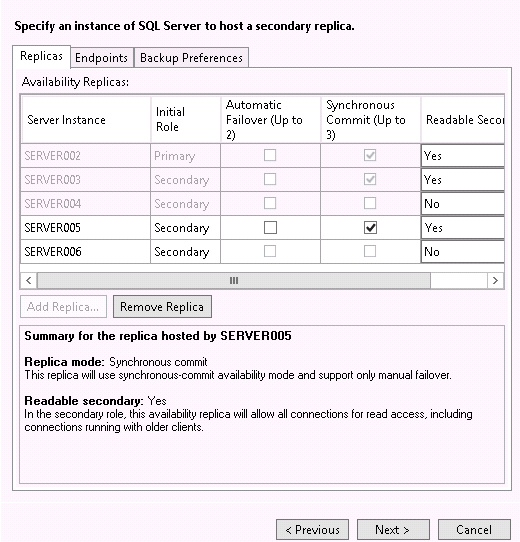The width and height of the screenshot is (520, 542).
Task: Toggle Automatic Failover checkbox for SERVER003
Action: click(x=270, y=179)
